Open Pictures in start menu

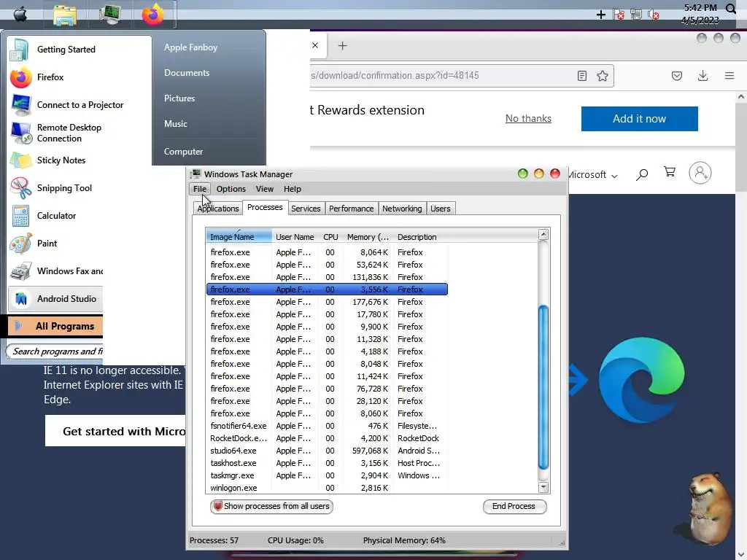(x=179, y=98)
